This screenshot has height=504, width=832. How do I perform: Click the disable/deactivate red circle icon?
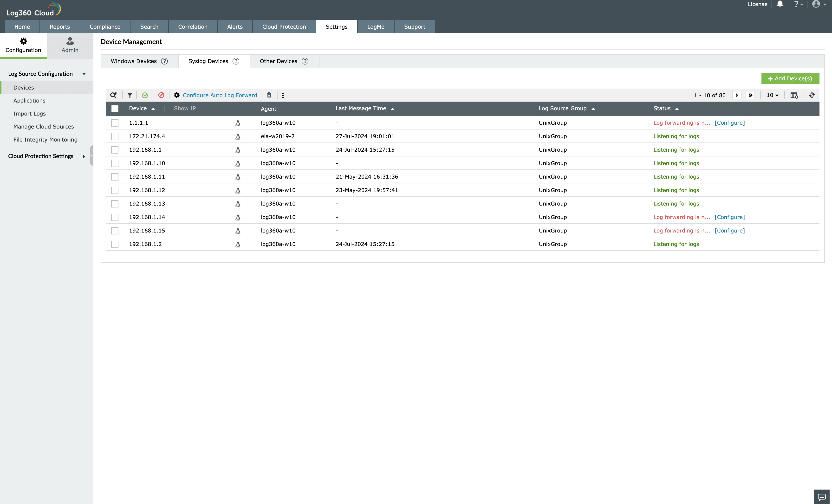[161, 95]
